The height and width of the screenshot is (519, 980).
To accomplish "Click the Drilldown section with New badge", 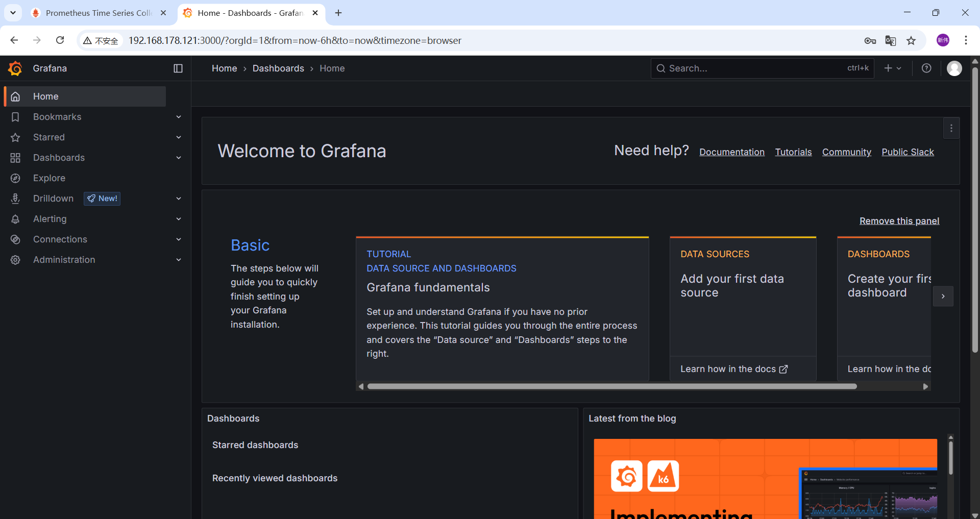I will tap(53, 198).
